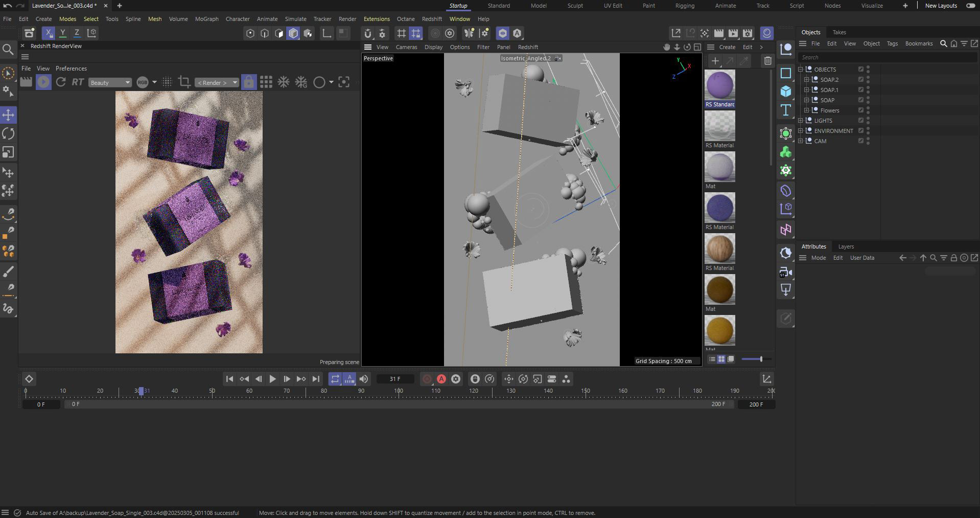Image resolution: width=980 pixels, height=518 pixels.
Task: Open the Beauty AOV dropdown
Action: tap(110, 82)
